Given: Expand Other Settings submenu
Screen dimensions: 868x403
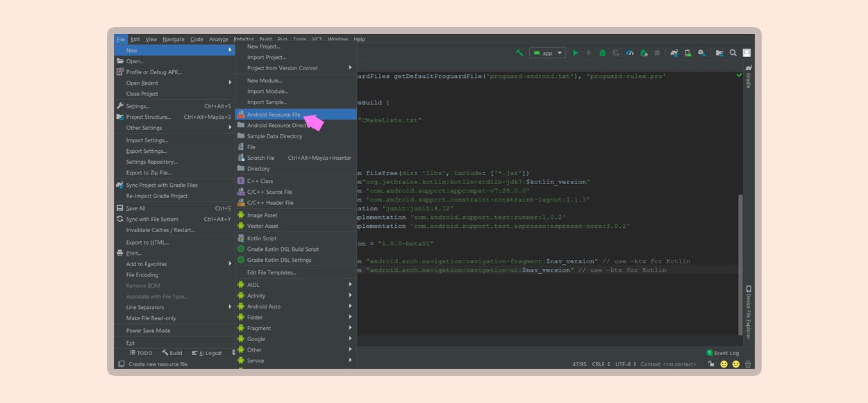Looking at the screenshot, I should (174, 128).
